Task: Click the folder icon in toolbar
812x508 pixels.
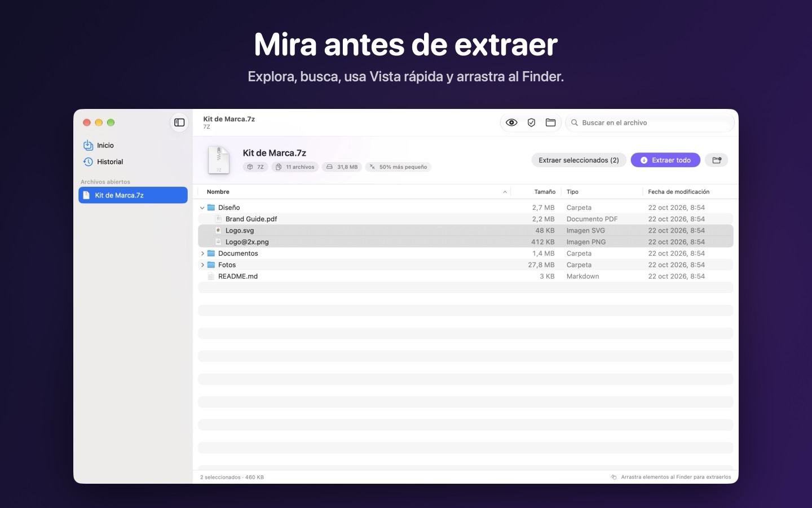Action: (551, 122)
